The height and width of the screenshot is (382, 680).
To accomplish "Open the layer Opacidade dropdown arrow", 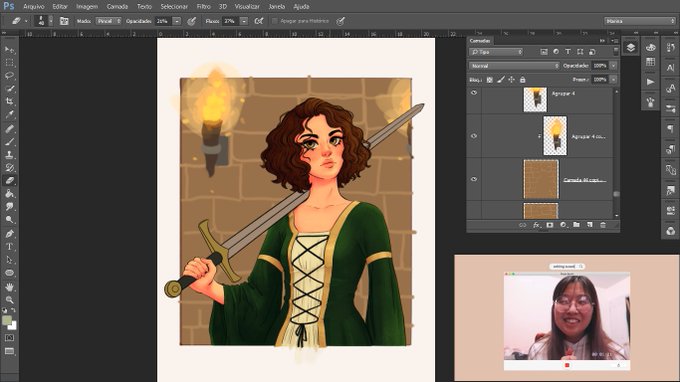I will (613, 66).
